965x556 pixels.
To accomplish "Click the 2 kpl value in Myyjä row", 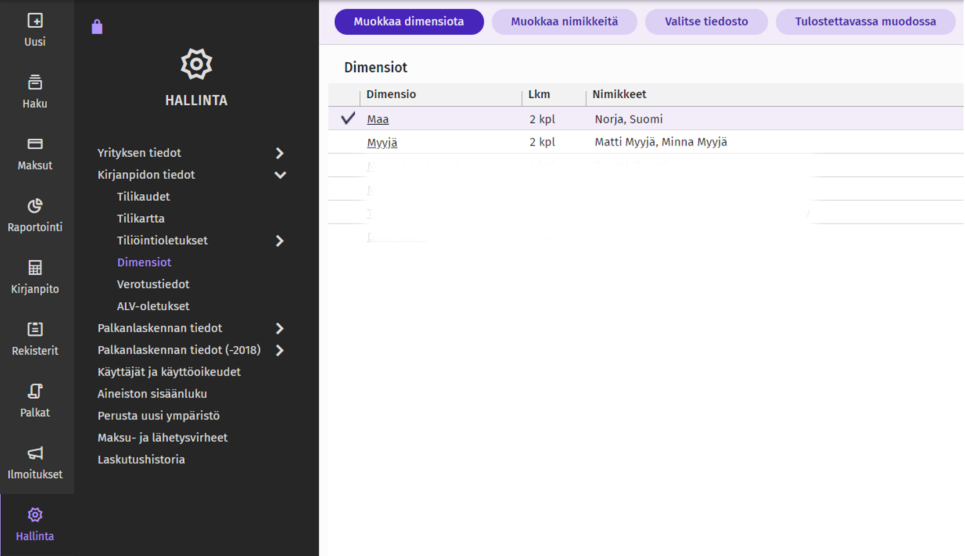I will click(x=542, y=142).
